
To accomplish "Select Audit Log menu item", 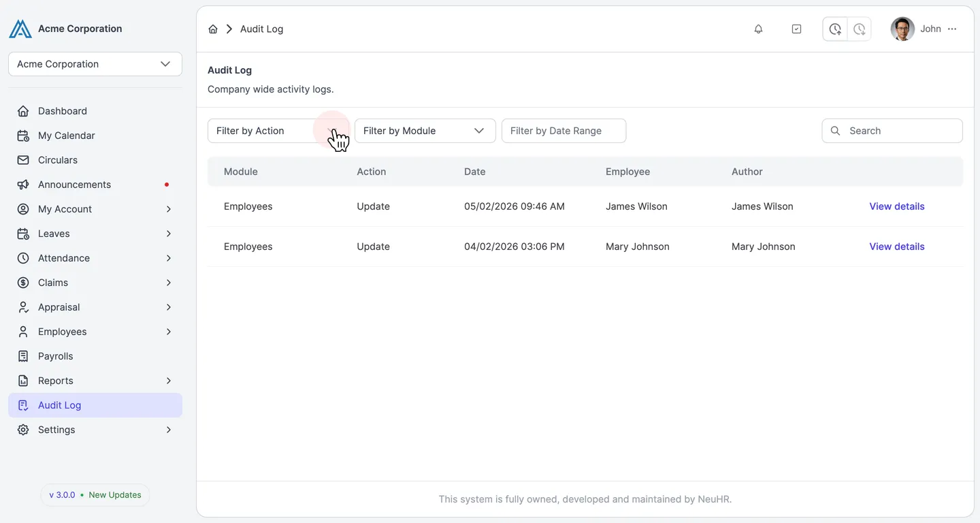I will point(95,405).
